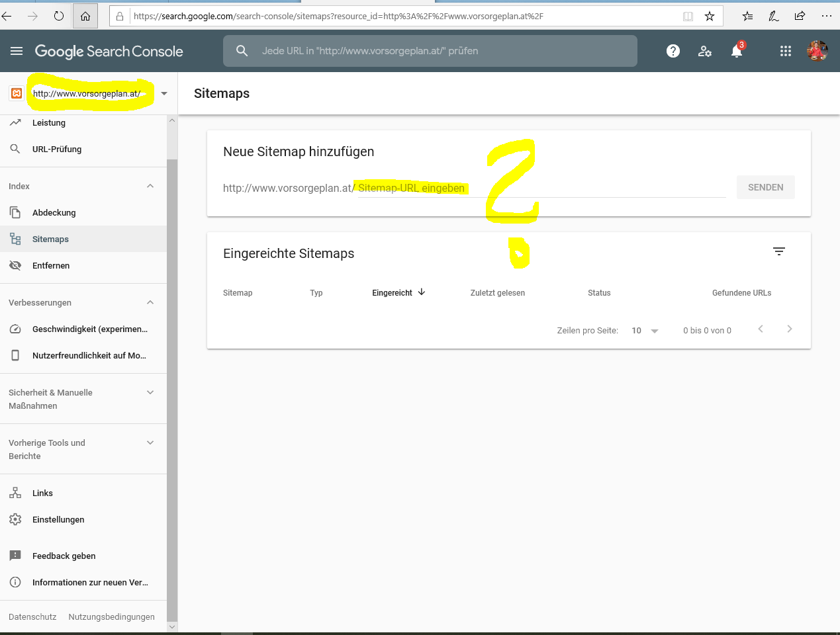Viewport: 840px width, 635px height.
Task: Collapse the Verbesserungen section
Action: [x=150, y=302]
